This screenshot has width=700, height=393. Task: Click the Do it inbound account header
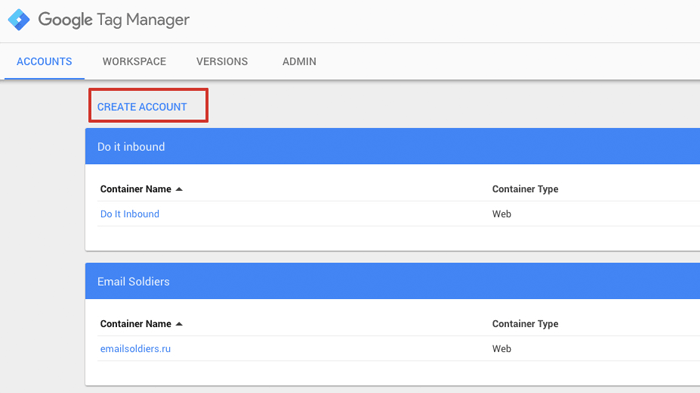point(392,146)
